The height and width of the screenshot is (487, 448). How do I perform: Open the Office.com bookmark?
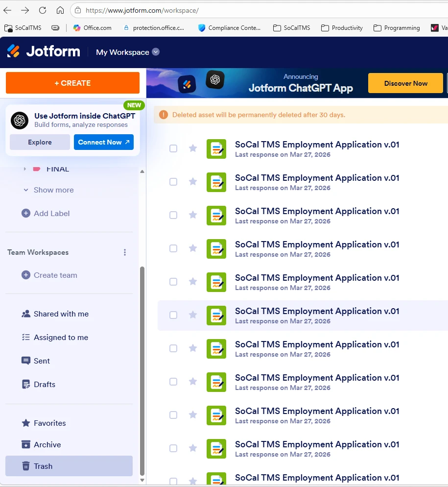coord(92,28)
